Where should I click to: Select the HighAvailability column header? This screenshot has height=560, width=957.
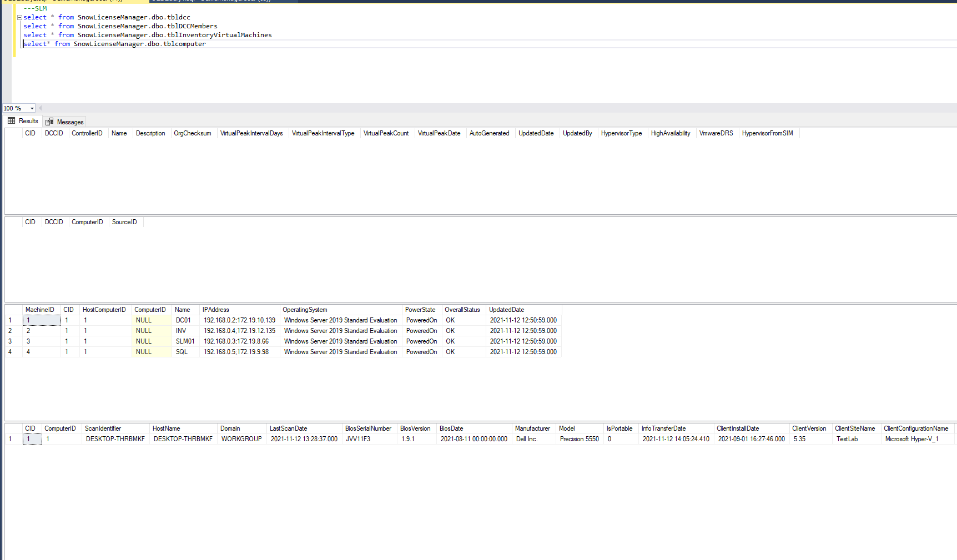click(671, 133)
